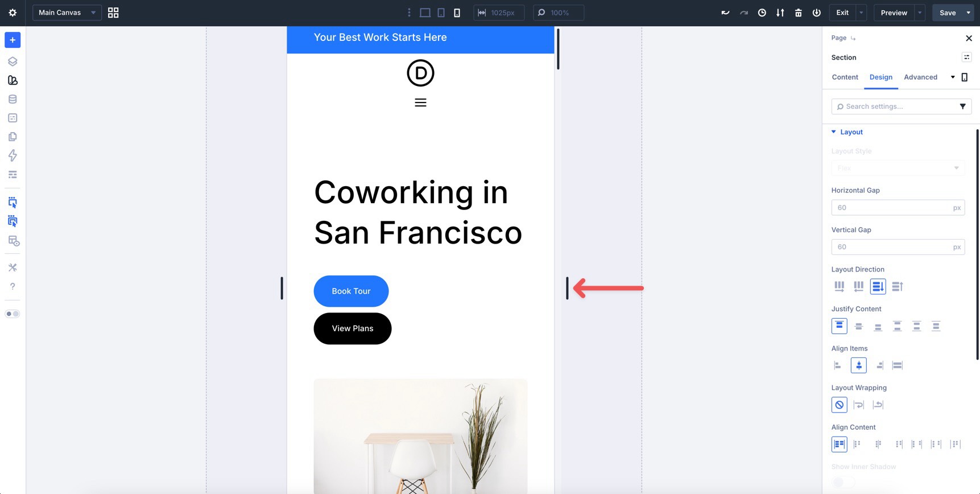Image resolution: width=980 pixels, height=494 pixels.
Task: Save the page
Action: 948,13
